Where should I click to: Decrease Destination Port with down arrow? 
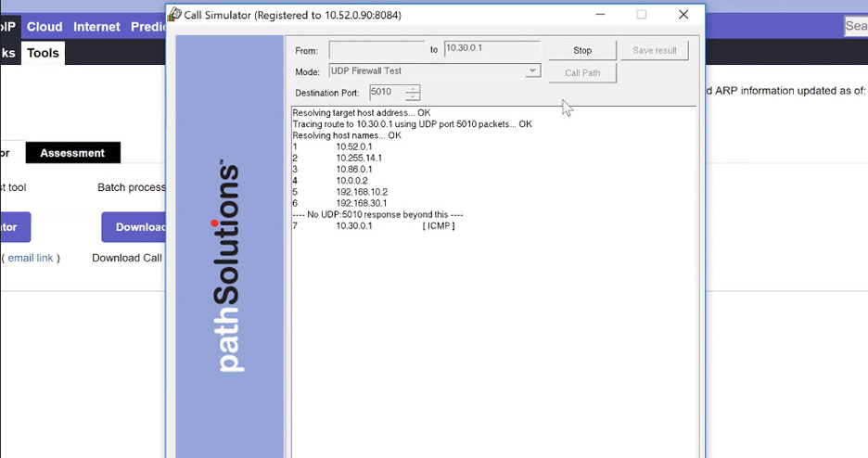(x=413, y=96)
